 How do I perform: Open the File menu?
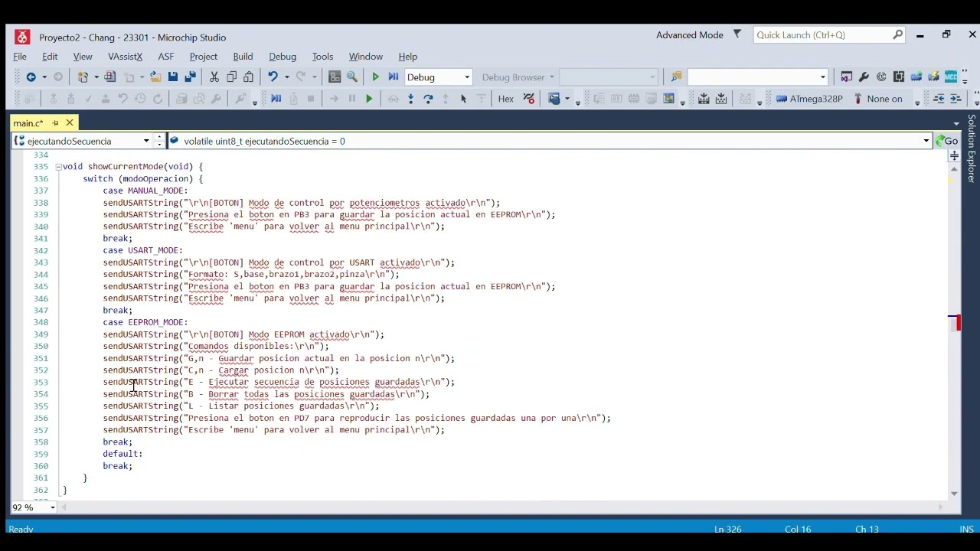pos(20,57)
